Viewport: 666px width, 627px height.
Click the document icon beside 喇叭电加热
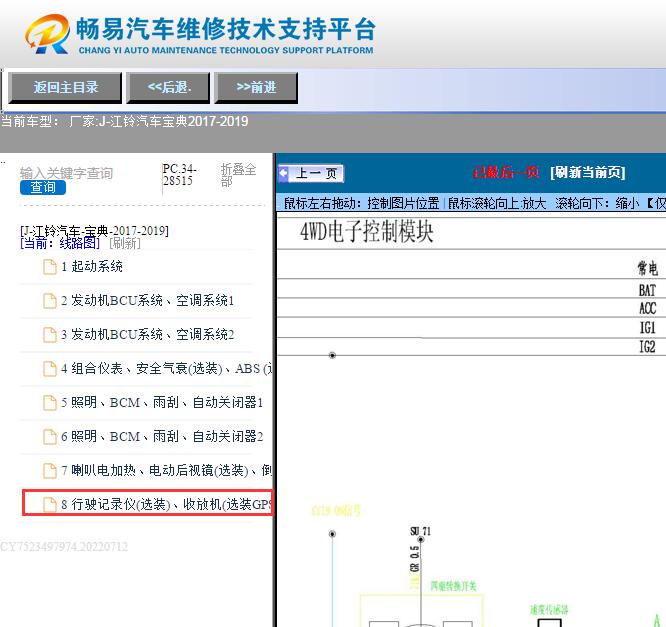click(50, 471)
